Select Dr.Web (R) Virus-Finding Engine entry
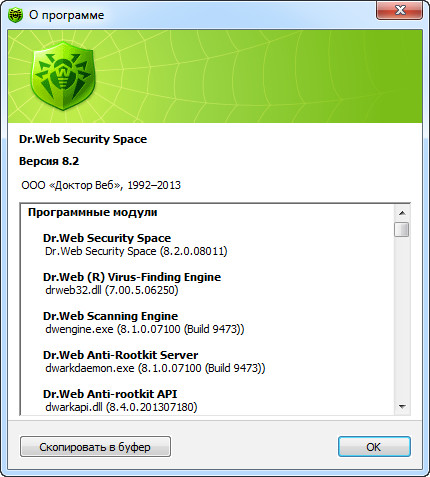The width and height of the screenshot is (430, 477). 132,277
